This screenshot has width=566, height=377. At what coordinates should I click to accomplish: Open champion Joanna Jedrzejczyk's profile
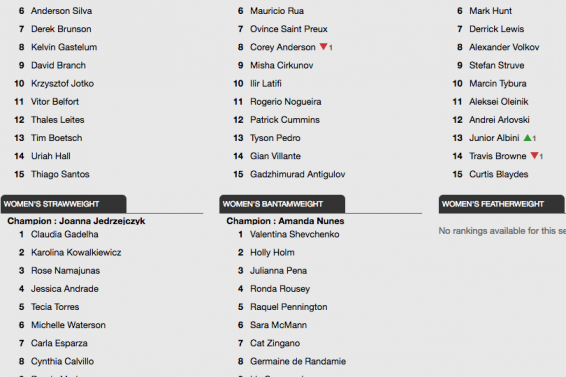[102, 221]
